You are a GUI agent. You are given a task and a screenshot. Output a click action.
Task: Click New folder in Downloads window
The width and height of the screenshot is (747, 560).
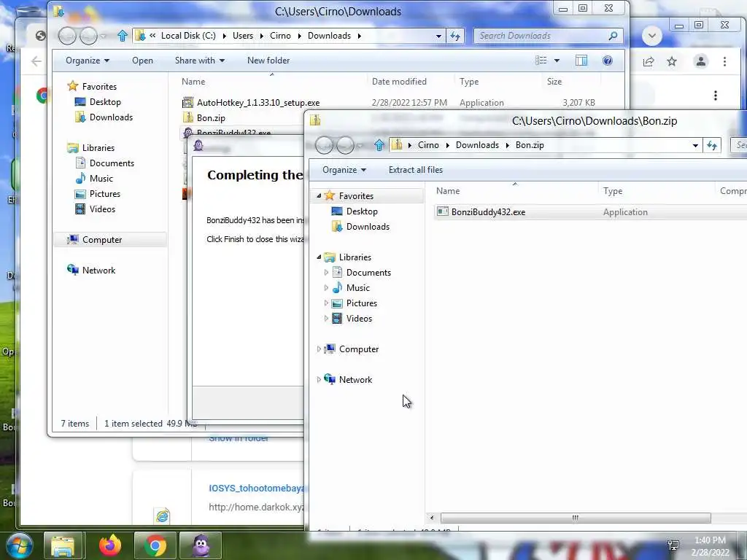tap(268, 61)
